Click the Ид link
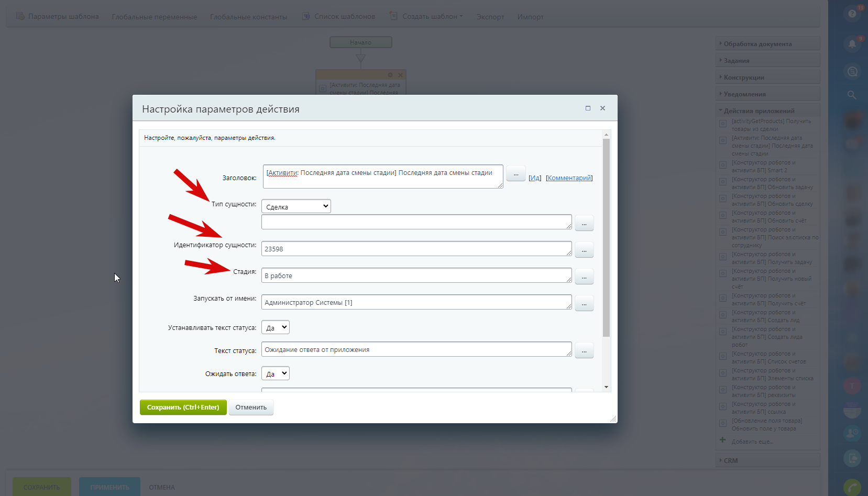This screenshot has height=496, width=868. pos(535,178)
